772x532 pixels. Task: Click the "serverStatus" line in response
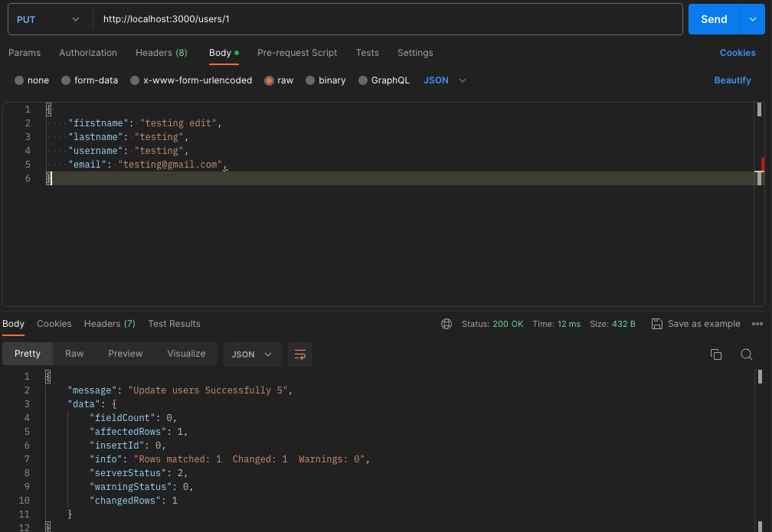139,473
